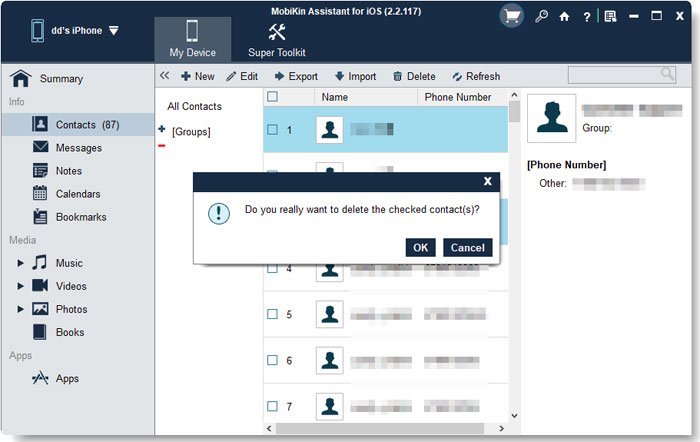Image resolution: width=700 pixels, height=442 pixels.
Task: Click the Videos camera icon
Action: tap(40, 285)
